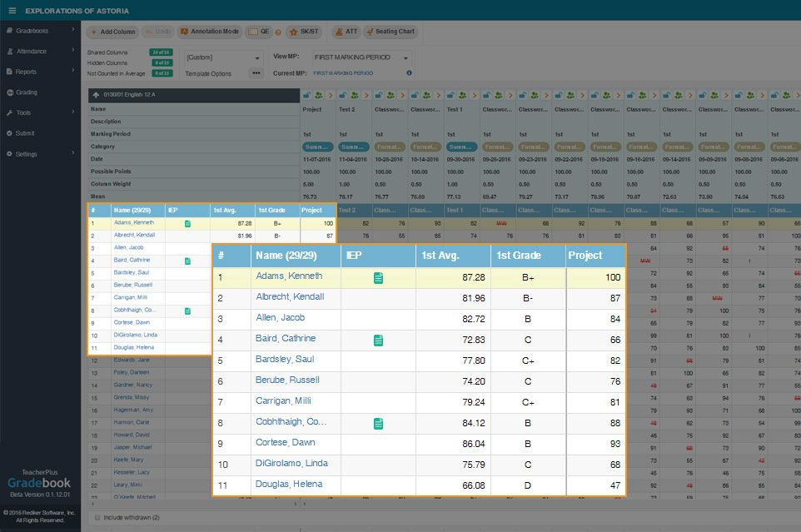801x532 pixels.
Task: Click group icon on Classwork column dated 09-14-2016
Action: pyautogui.click(x=679, y=96)
